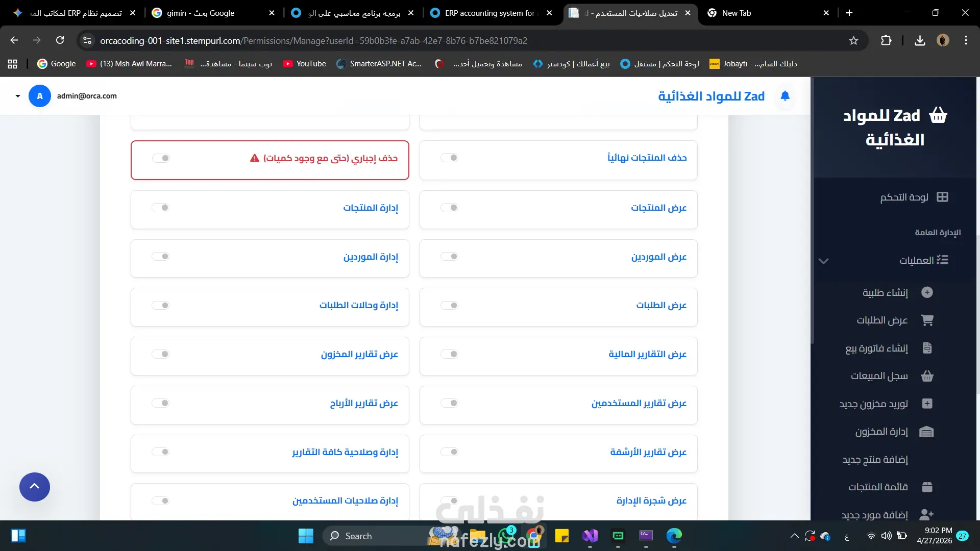
Task: Open Microsoft Edge from the taskbar
Action: 674,536
